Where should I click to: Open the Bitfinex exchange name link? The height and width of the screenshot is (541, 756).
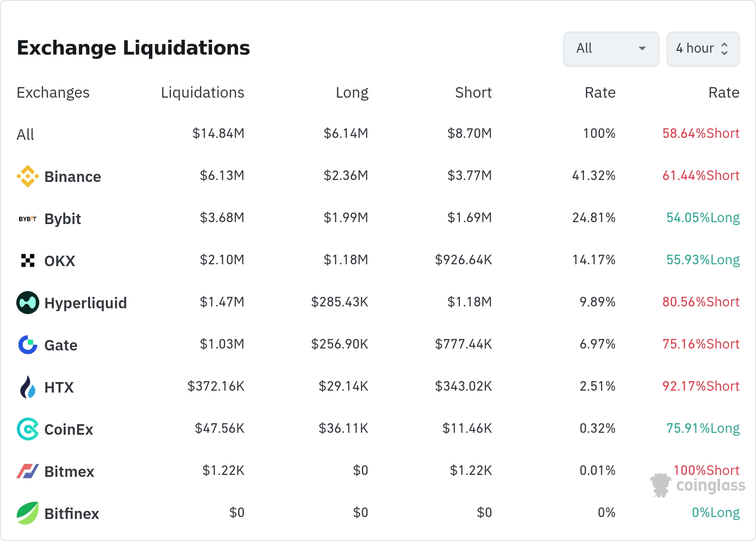(x=71, y=514)
